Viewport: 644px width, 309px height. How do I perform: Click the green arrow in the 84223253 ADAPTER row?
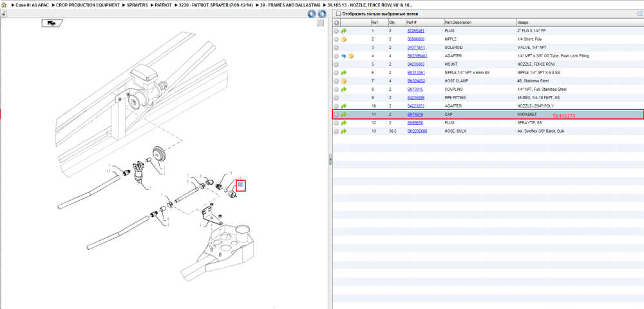click(344, 106)
